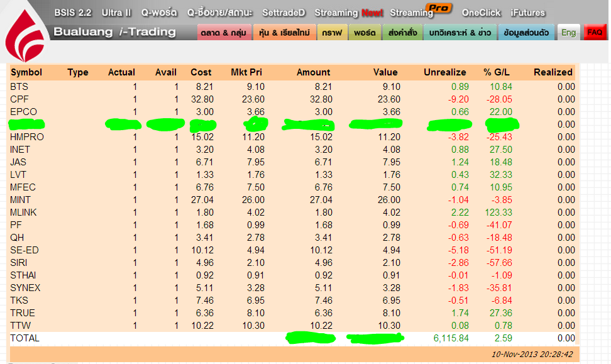Image resolution: width=611 pixels, height=364 pixels.
Task: Click the Cost column header
Action: coord(201,72)
